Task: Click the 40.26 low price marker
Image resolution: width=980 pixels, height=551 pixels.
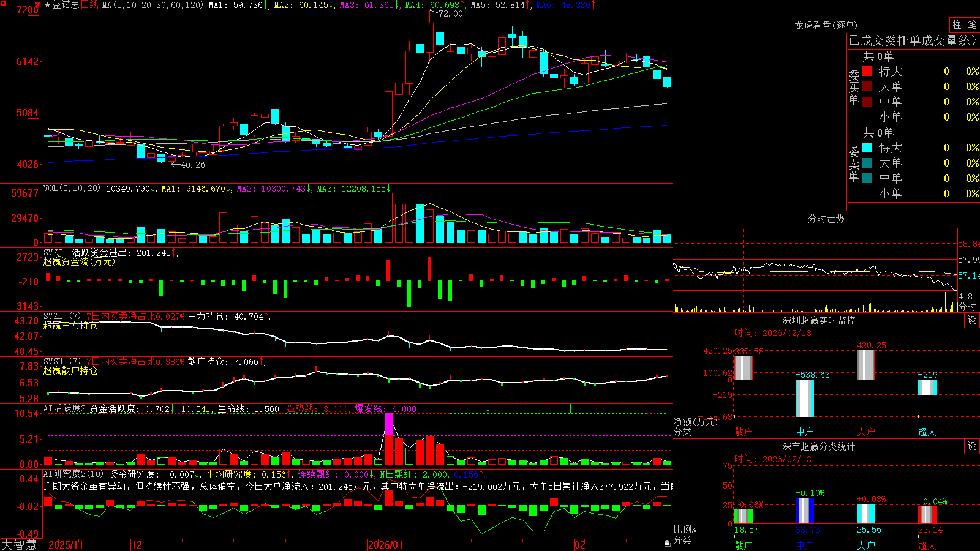Action: [x=193, y=165]
